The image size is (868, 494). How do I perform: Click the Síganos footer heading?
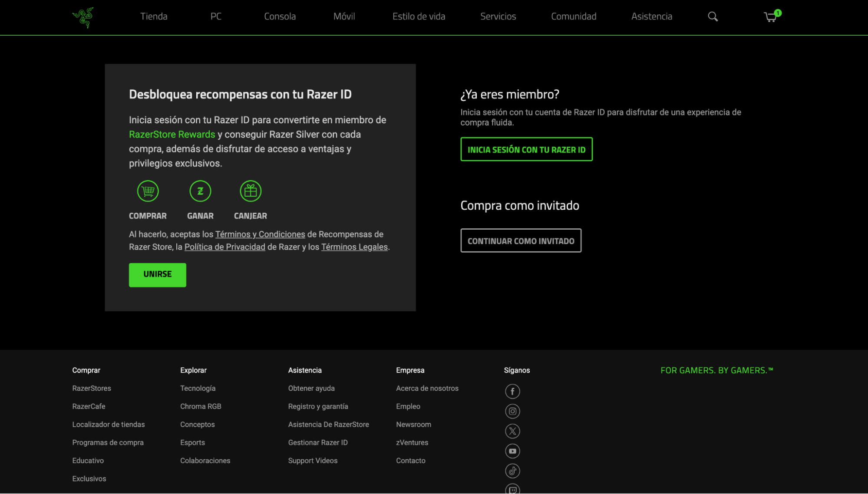click(517, 370)
